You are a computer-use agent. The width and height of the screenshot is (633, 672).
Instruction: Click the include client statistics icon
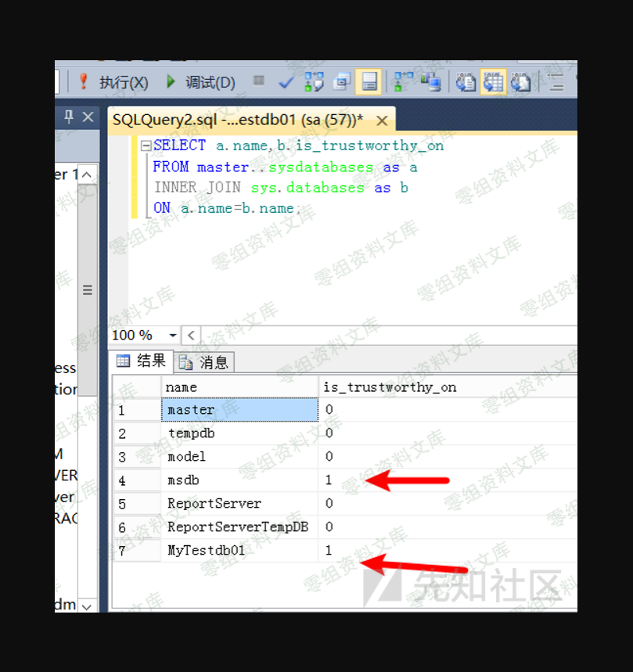pyautogui.click(x=430, y=82)
